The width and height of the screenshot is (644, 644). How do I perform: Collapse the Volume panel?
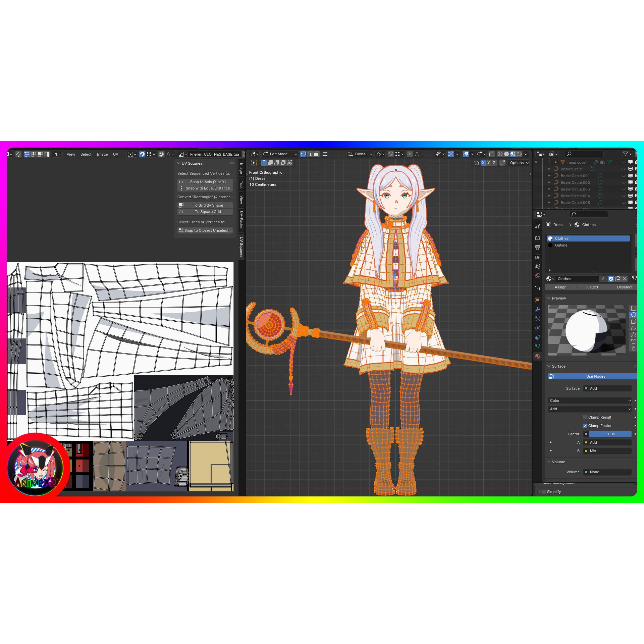[x=549, y=462]
